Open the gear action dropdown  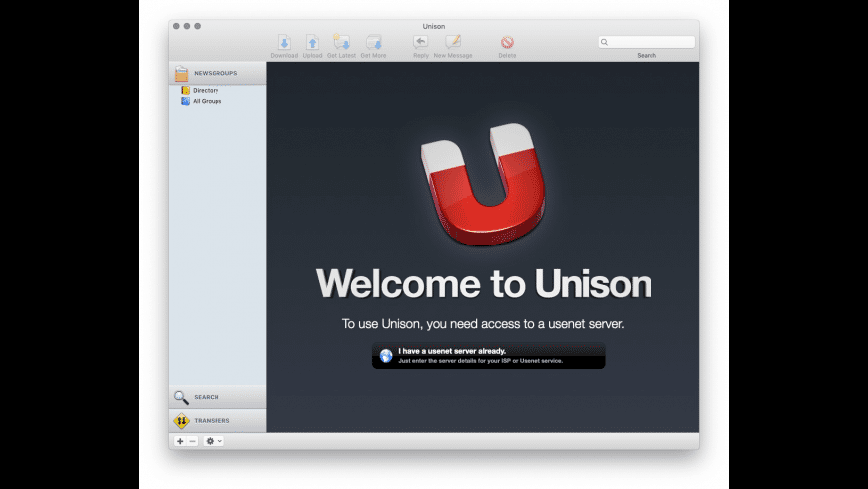tap(214, 441)
